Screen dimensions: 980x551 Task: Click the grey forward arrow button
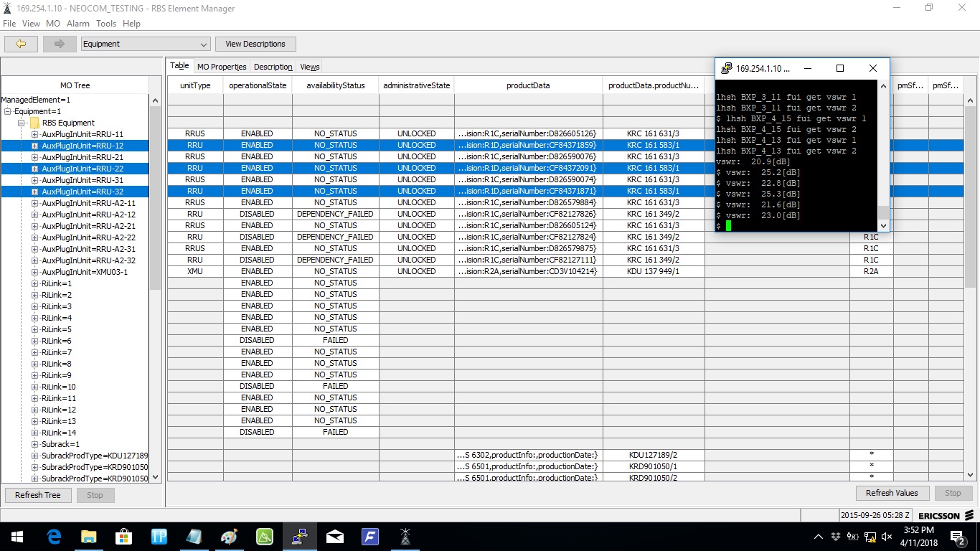[x=60, y=44]
